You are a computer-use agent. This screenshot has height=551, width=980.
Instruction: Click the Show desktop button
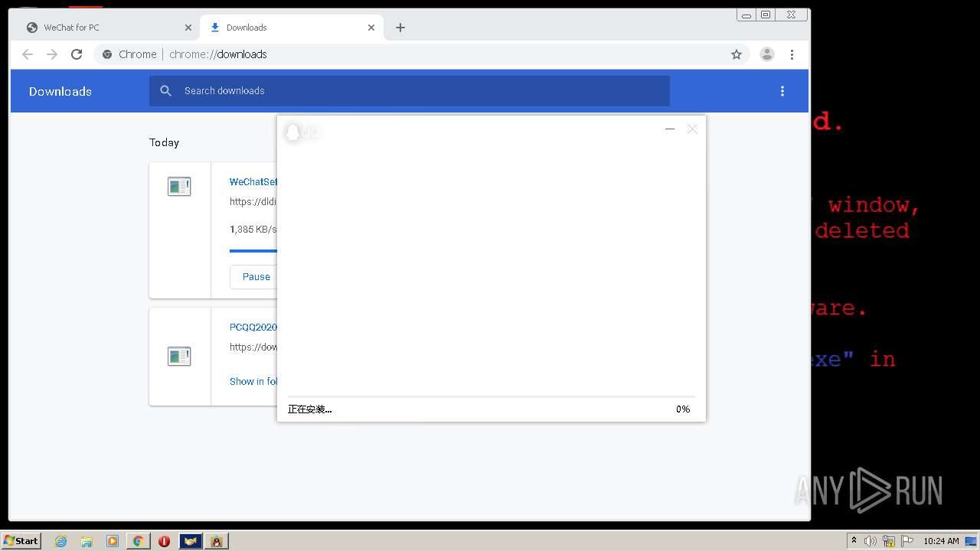pyautogui.click(x=971, y=541)
